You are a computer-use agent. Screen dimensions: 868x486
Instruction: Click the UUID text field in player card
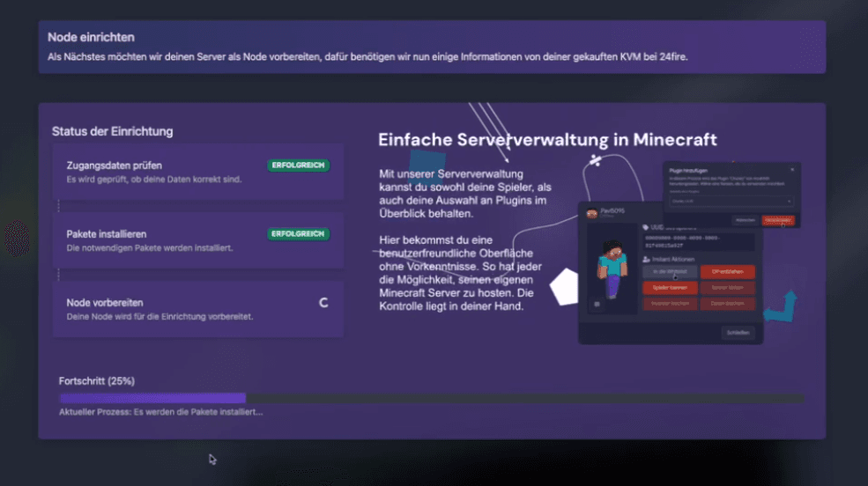pos(699,241)
